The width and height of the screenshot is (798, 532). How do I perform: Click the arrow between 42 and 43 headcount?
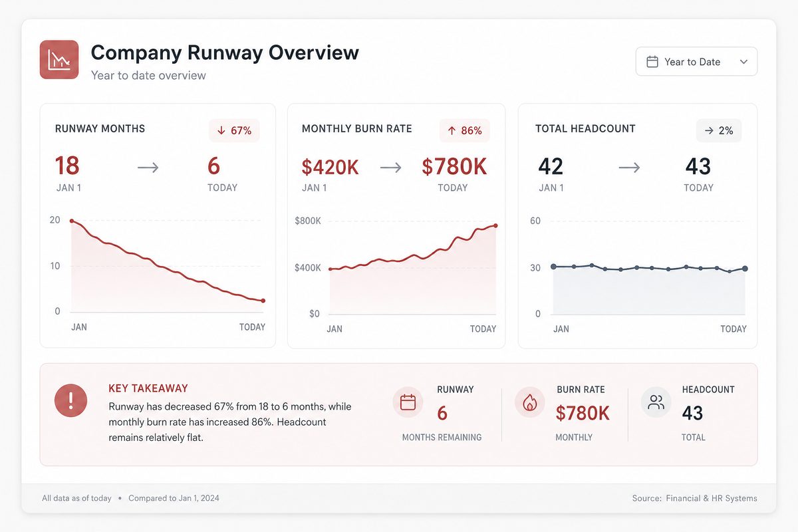click(x=629, y=168)
